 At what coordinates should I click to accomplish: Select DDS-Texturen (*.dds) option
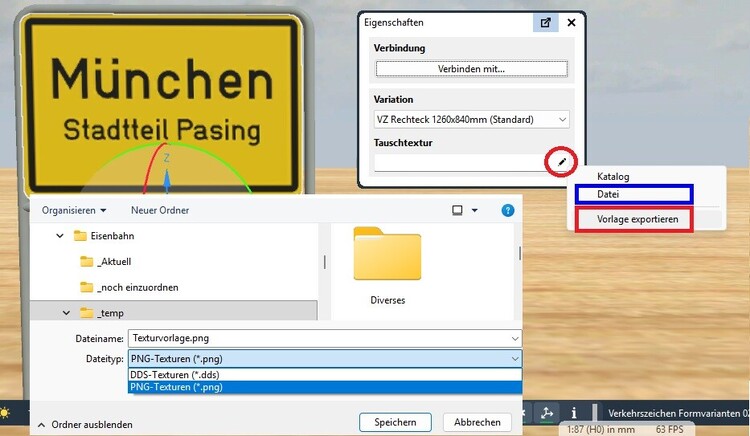tap(325, 375)
